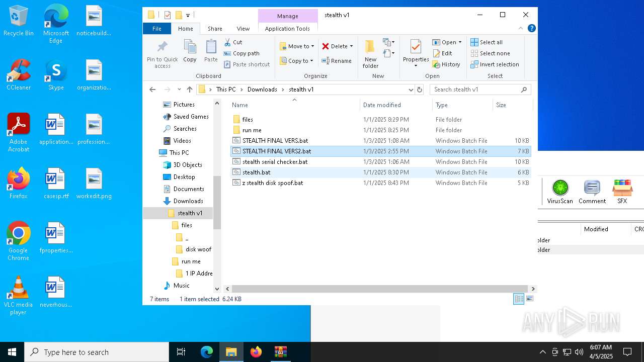644x362 pixels.
Task: Select STEALTH FINAL VERS.bat
Action: (x=381, y=141)
